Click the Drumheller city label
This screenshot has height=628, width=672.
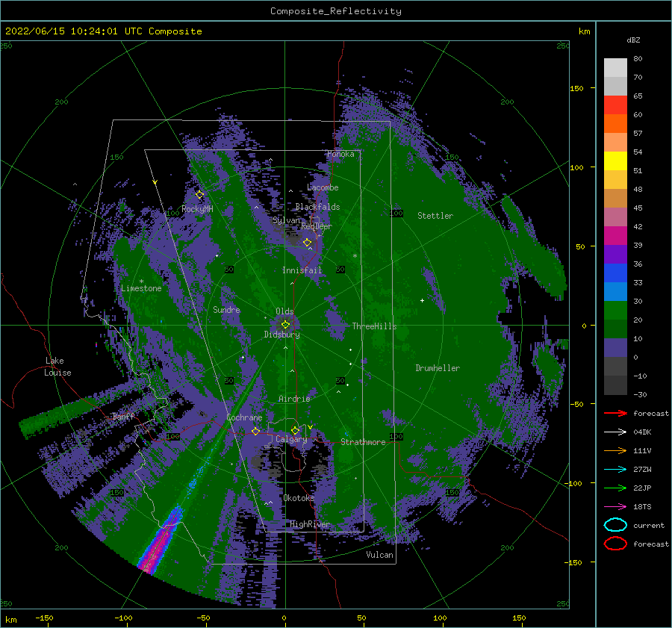[x=438, y=368]
